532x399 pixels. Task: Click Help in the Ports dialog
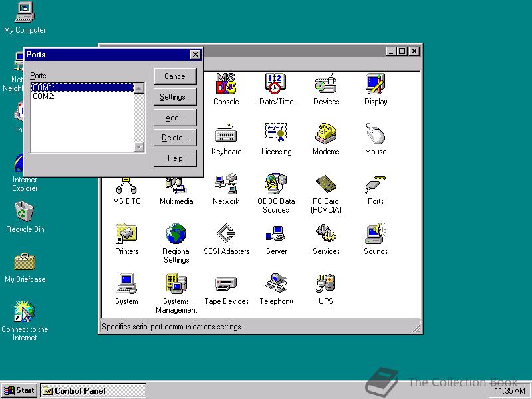click(x=175, y=158)
